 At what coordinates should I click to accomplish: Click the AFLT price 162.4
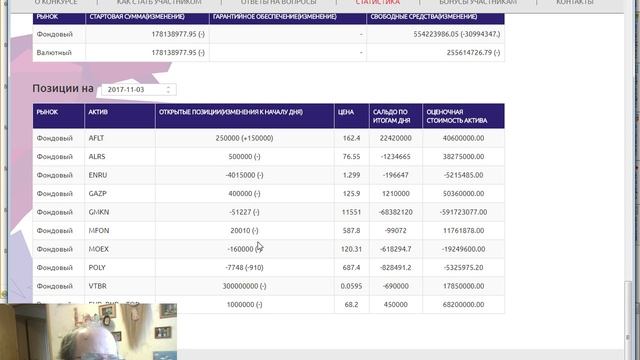pyautogui.click(x=351, y=138)
